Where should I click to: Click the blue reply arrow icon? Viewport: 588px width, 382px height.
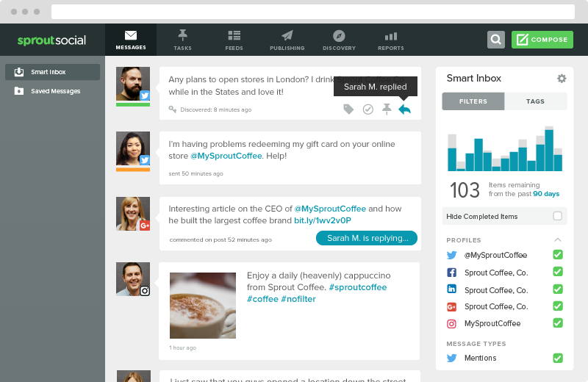[x=405, y=109]
